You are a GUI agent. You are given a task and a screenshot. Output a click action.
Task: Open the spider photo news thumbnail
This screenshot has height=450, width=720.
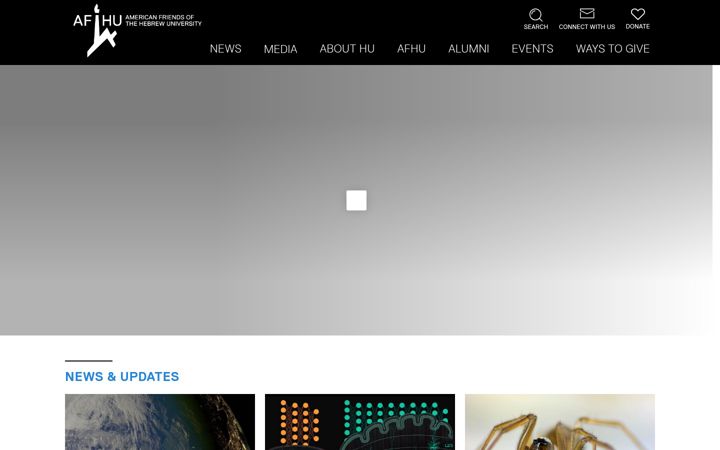pos(560,422)
